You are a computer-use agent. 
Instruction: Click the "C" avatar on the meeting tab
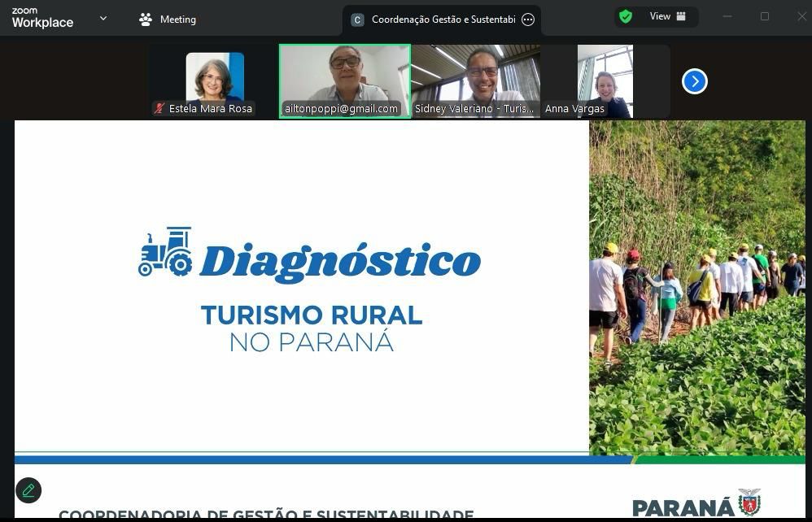[357, 20]
